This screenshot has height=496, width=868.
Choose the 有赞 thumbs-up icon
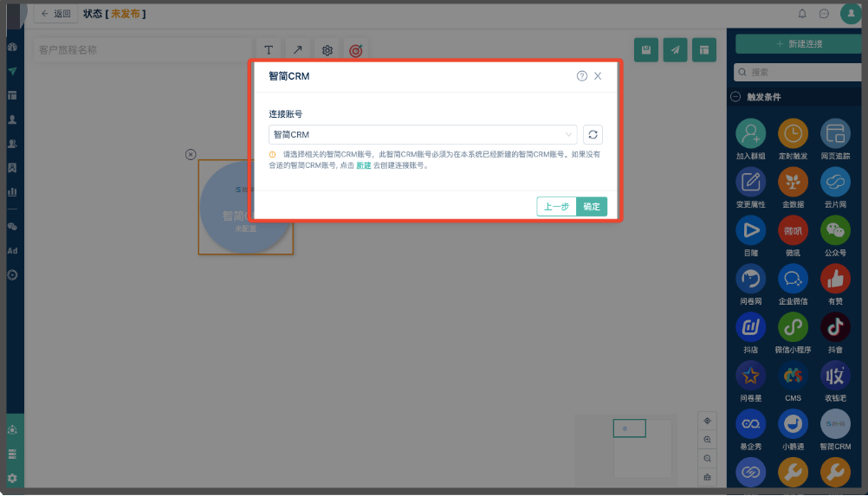(x=835, y=279)
